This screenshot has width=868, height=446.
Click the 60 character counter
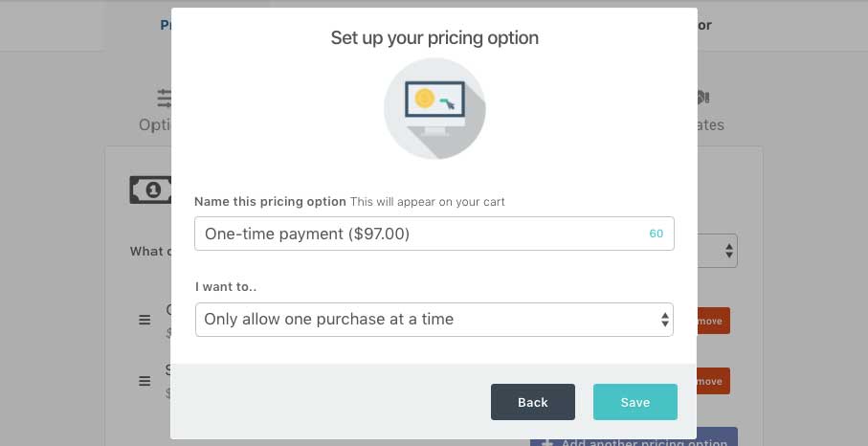pyautogui.click(x=656, y=234)
